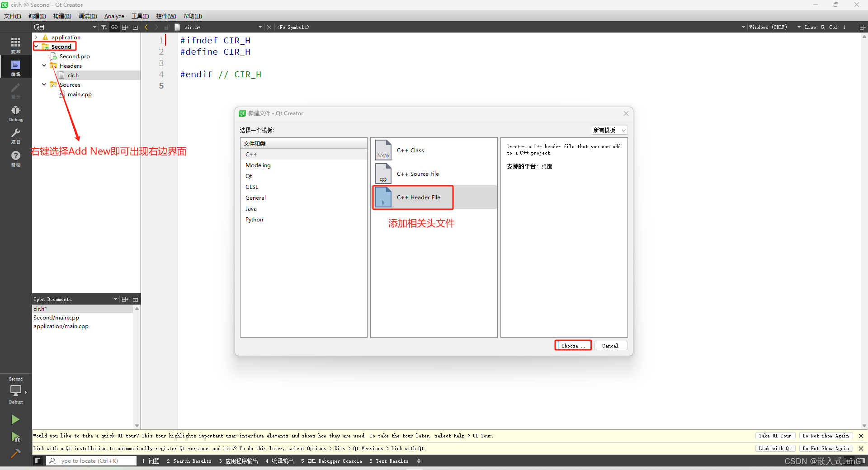
Task: Select the C++ Source File template
Action: [x=434, y=174]
